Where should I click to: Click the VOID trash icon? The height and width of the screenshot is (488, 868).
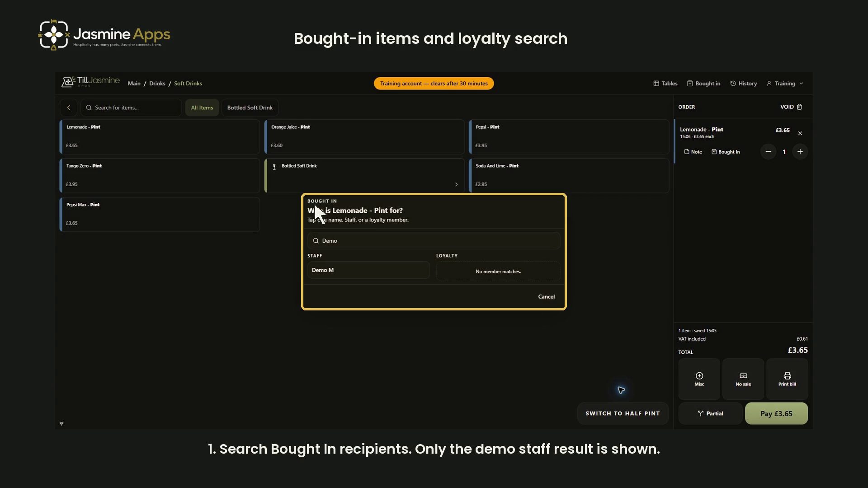click(x=799, y=107)
